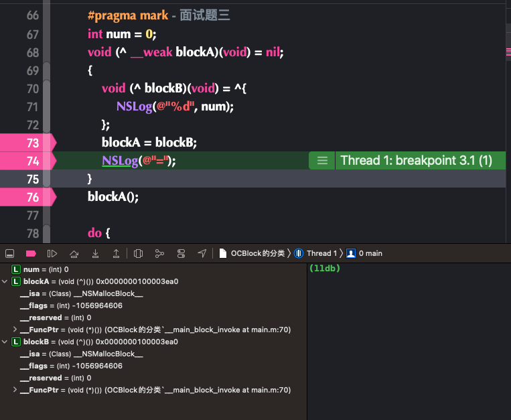Fold code using ribbon at line 69
The image size is (511, 420).
pyautogui.click(x=47, y=71)
